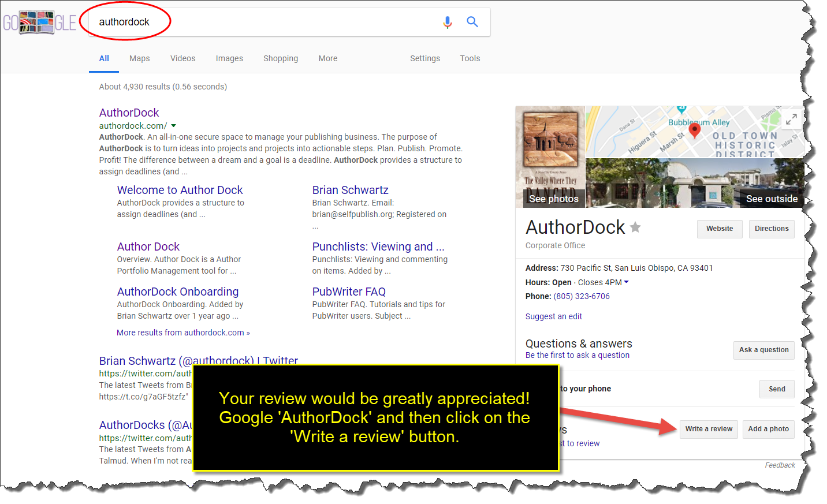827x504 pixels.
Task: Click the green authordock.com/ URL text
Action: 133,125
